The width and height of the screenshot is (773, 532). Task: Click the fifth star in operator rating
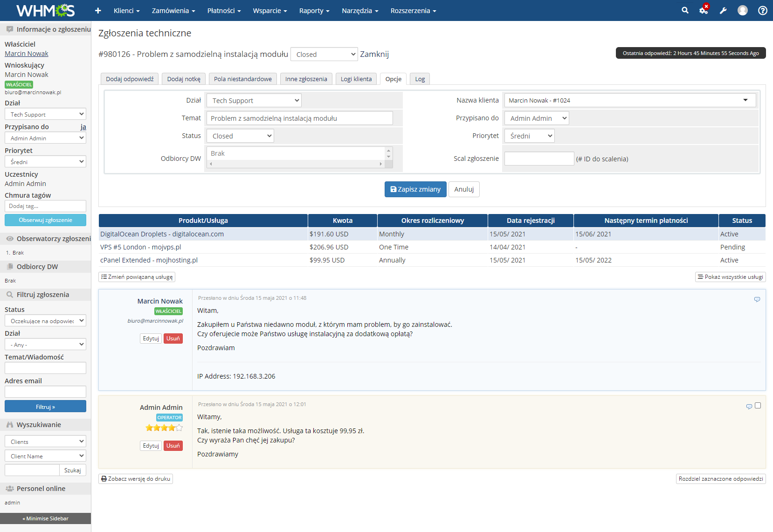[179, 427]
